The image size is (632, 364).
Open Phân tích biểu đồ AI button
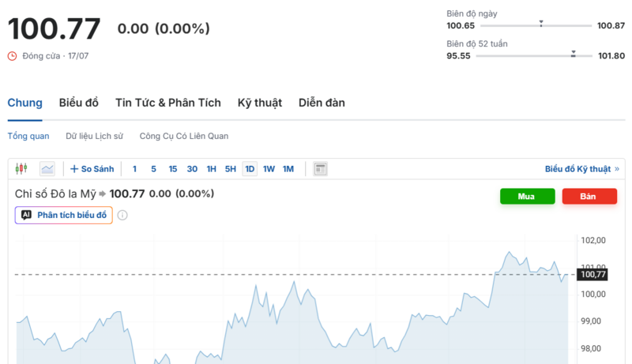coord(64,215)
